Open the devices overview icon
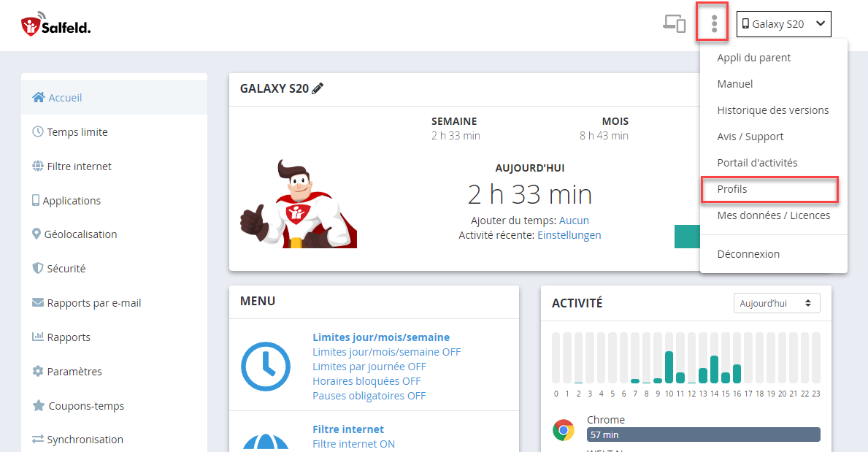868x452 pixels. point(675,24)
